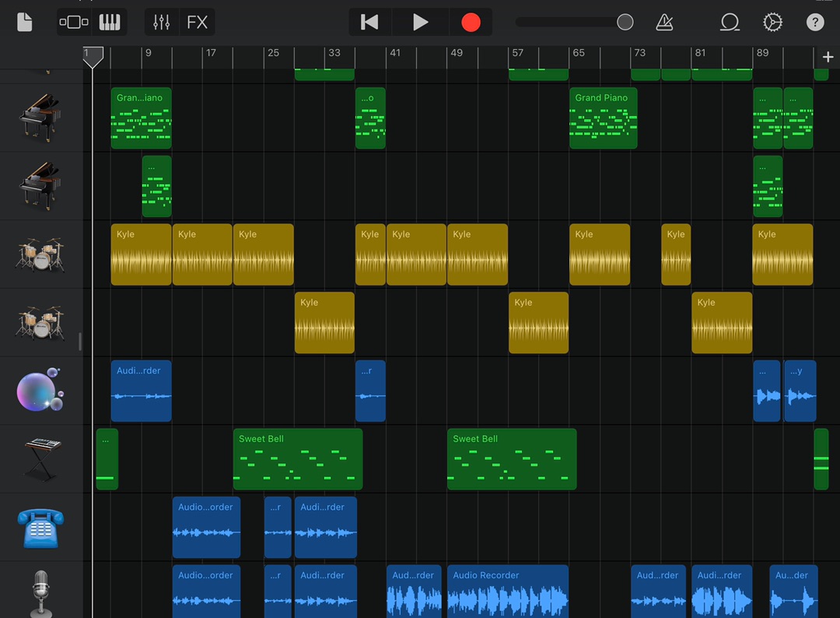The height and width of the screenshot is (618, 840).
Task: Select the first Grand Piano track icon
Action: coord(40,118)
